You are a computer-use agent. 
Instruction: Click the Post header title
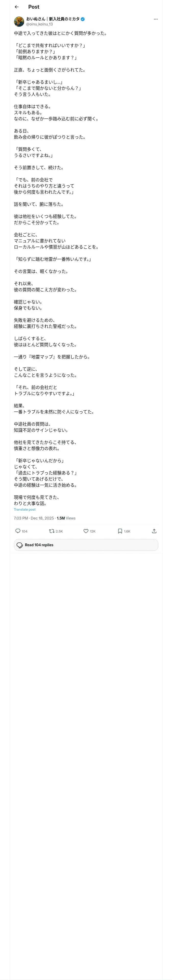point(34,7)
